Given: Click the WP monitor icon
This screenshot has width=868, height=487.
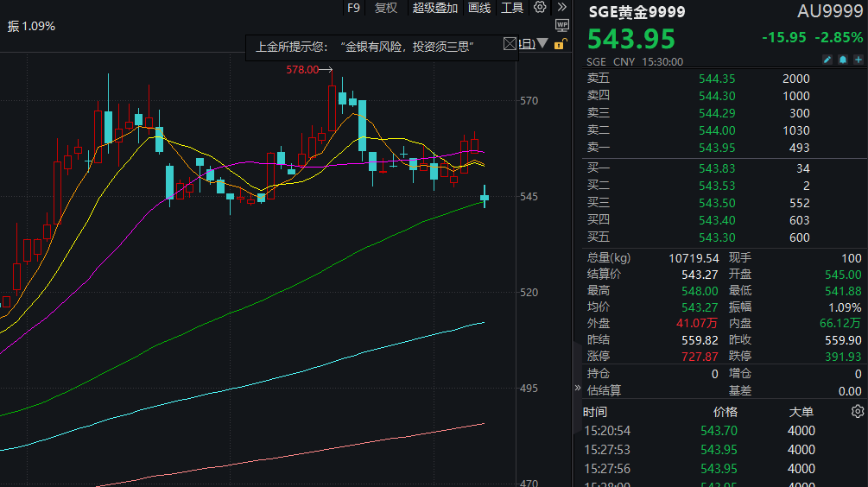Looking at the screenshot, I should [x=561, y=26].
